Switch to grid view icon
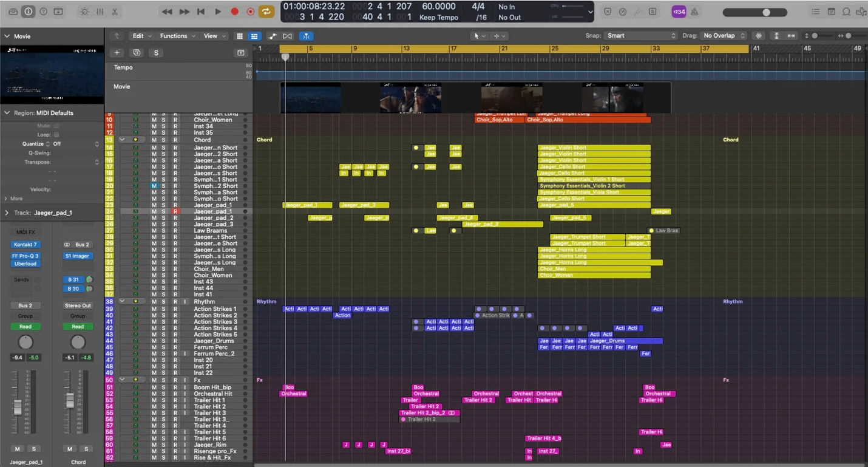The image size is (868, 467). click(240, 36)
